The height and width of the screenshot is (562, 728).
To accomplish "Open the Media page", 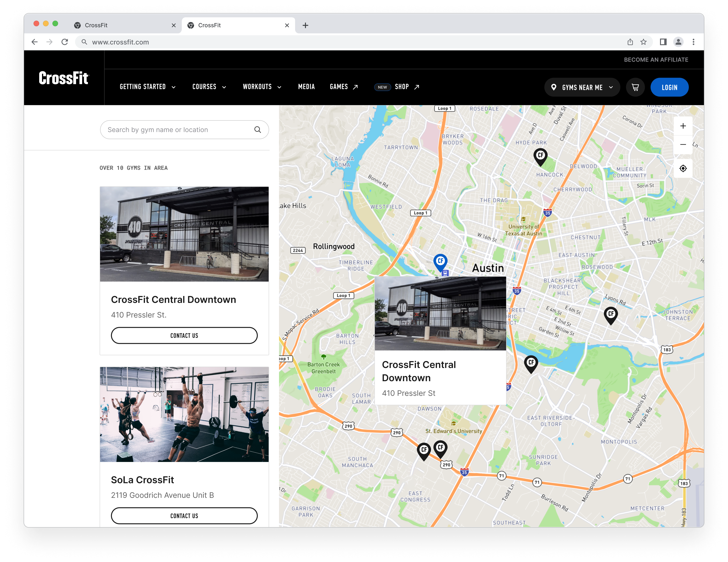I will coord(306,87).
